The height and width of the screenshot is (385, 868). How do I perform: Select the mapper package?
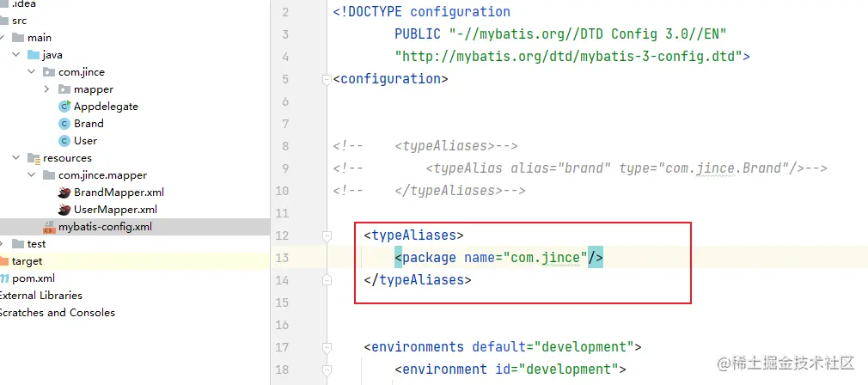[x=94, y=89]
